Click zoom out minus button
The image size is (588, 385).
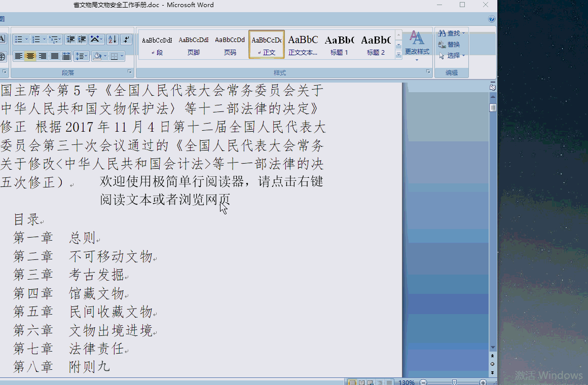pos(423,382)
